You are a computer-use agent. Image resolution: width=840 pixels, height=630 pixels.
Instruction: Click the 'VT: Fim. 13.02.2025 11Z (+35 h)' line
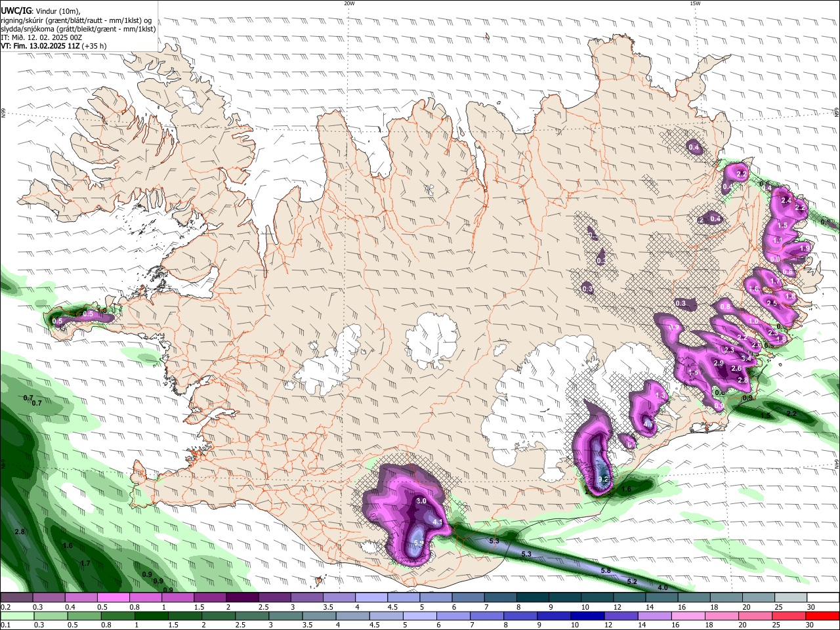pyautogui.click(x=54, y=46)
